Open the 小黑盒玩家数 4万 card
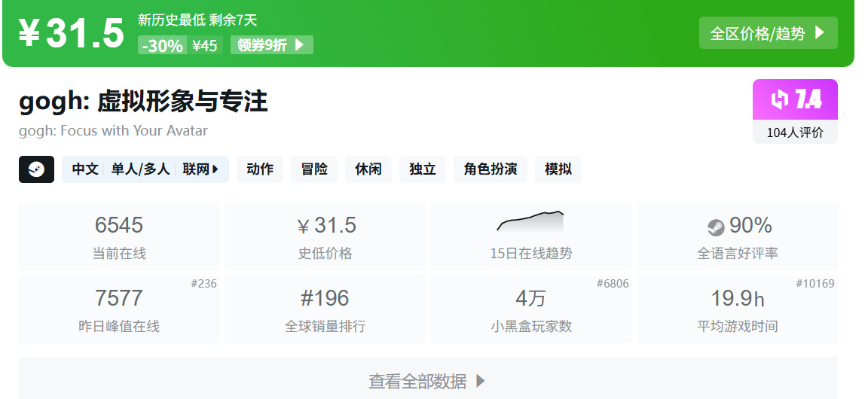Screen dimensions: 868x399 click(x=531, y=309)
